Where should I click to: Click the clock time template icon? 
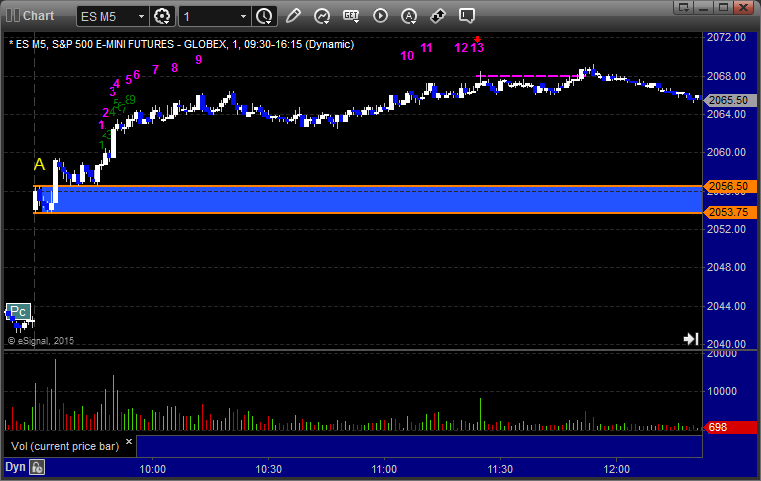pos(264,16)
